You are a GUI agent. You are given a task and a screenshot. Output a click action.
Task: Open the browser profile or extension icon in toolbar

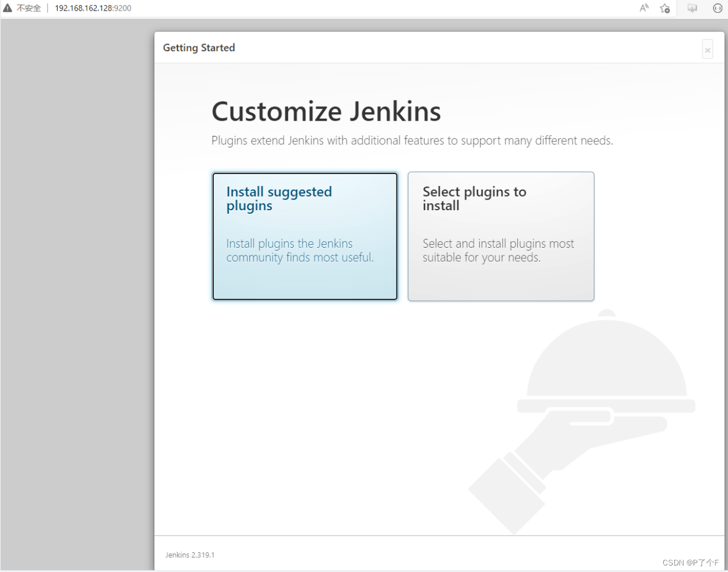click(x=692, y=8)
